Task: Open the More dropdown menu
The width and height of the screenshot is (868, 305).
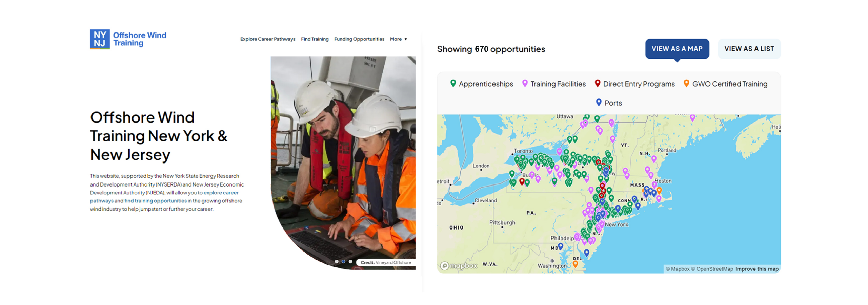Action: click(399, 39)
